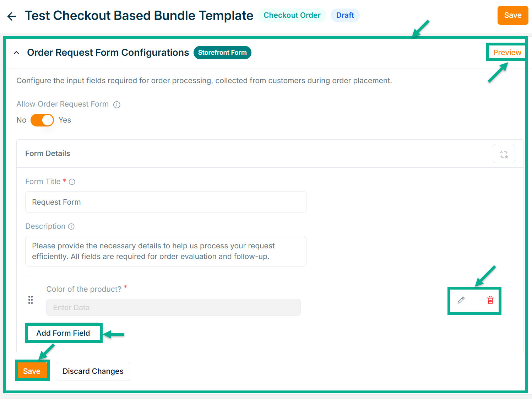Click the Description info icon
532x399 pixels.
tap(71, 227)
